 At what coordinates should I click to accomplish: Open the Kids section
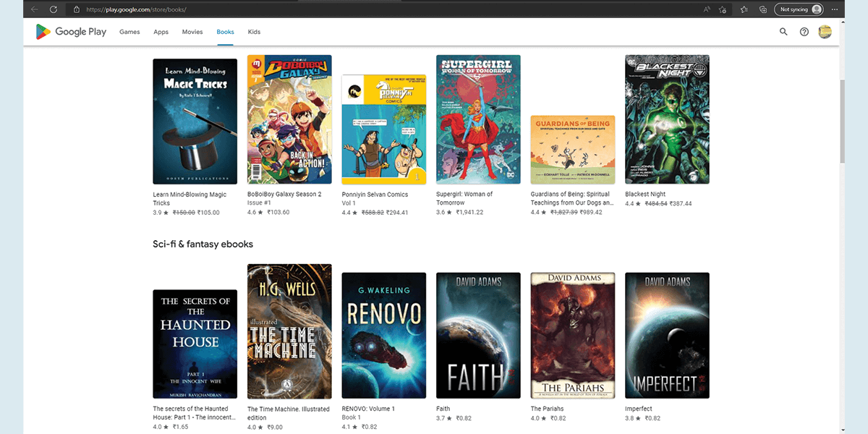click(x=254, y=32)
